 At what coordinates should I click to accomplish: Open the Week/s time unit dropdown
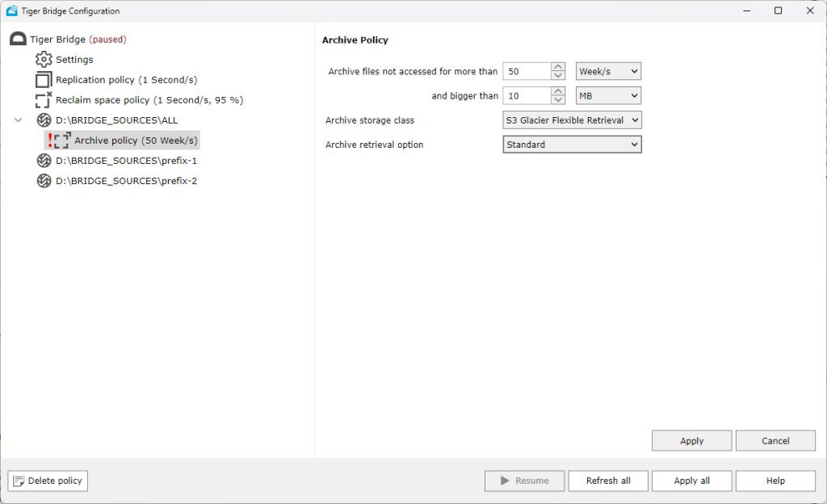[608, 71]
